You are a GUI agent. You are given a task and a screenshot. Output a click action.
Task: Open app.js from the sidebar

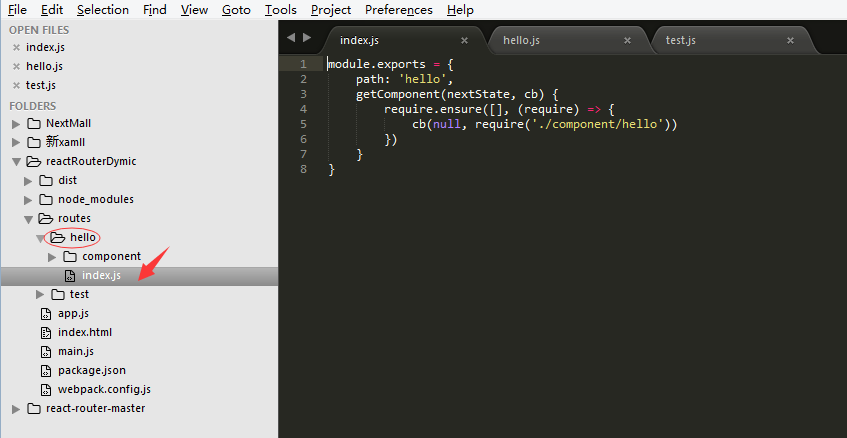point(73,313)
